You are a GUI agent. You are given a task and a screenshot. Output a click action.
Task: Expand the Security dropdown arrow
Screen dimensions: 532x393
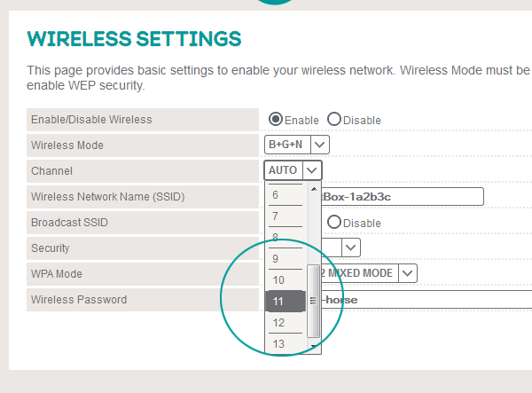(x=351, y=248)
